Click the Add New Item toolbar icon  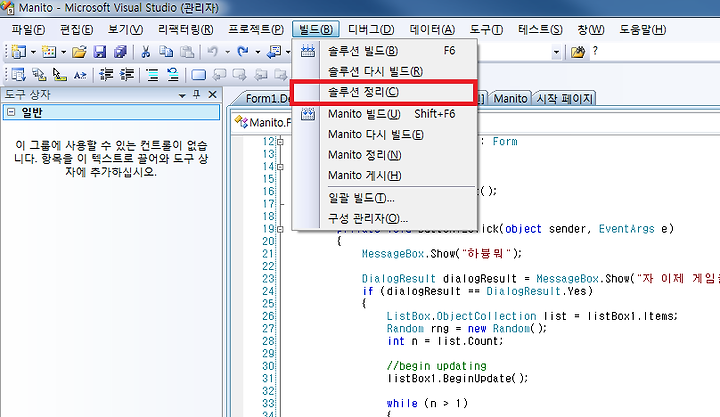coord(49,52)
